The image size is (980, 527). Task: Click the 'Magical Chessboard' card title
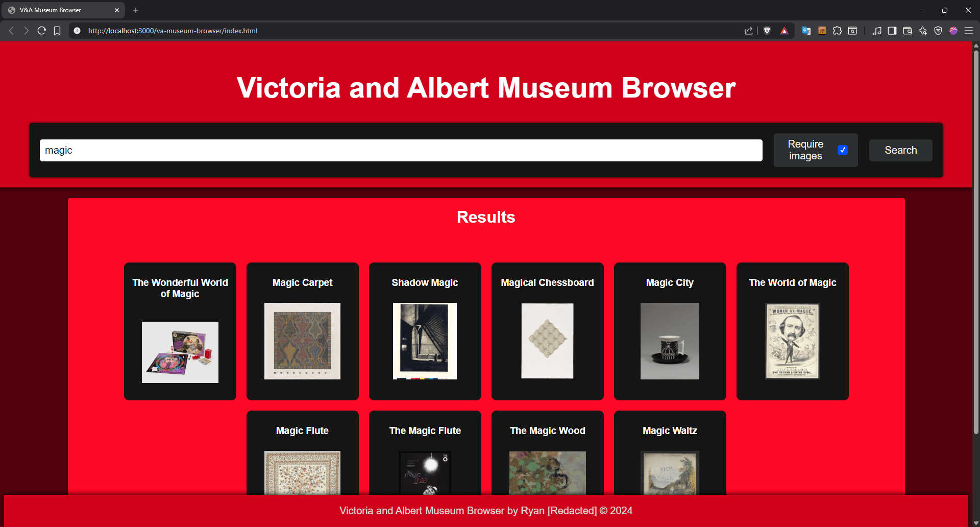548,282
